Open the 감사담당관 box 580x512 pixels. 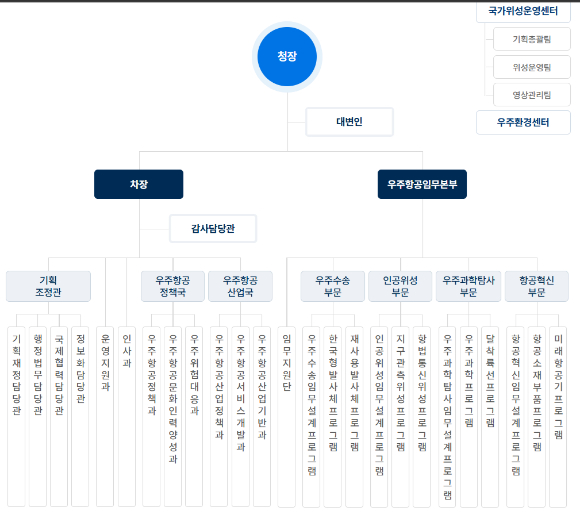213,229
